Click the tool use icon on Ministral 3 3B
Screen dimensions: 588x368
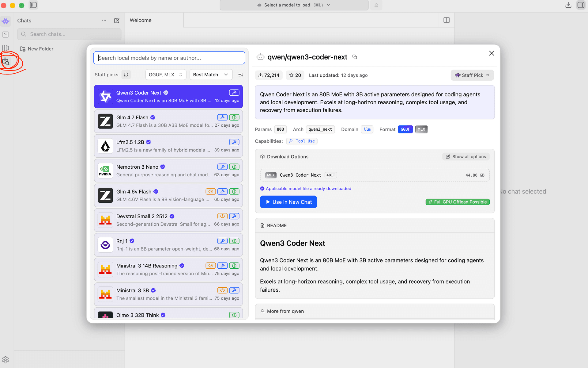coord(234,290)
